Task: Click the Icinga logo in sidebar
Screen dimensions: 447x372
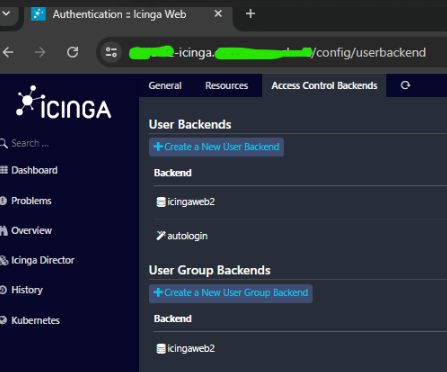Action: click(x=63, y=102)
